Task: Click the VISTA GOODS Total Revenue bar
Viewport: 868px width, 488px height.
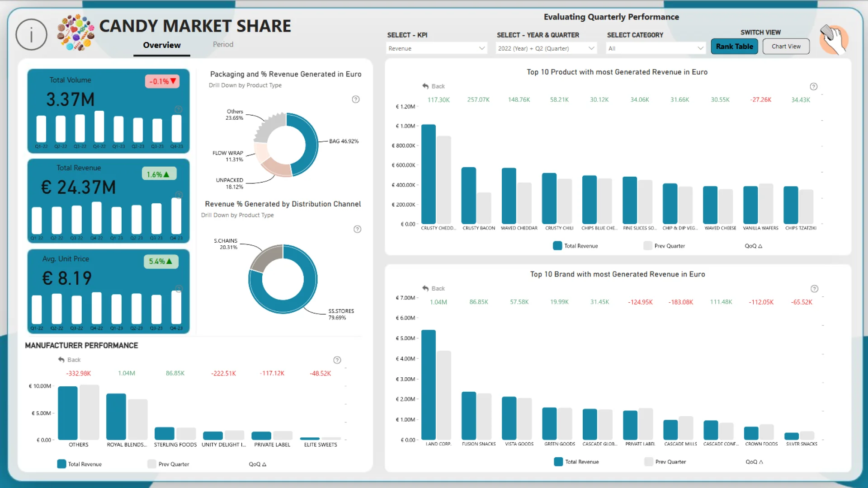Action: coord(509,418)
